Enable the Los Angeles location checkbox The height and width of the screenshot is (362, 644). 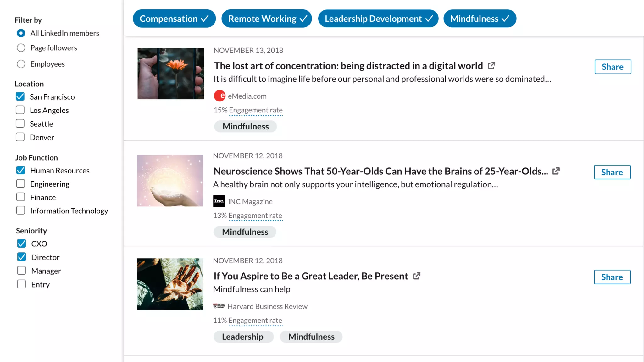pos(20,110)
